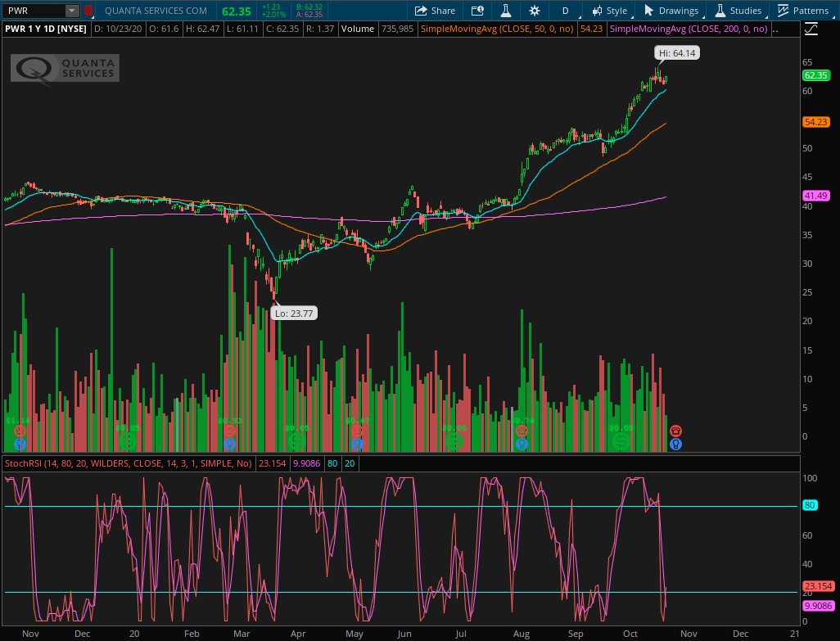Click the orange 54.23 axis label
This screenshot has width=840, height=641.
pyautogui.click(x=816, y=122)
